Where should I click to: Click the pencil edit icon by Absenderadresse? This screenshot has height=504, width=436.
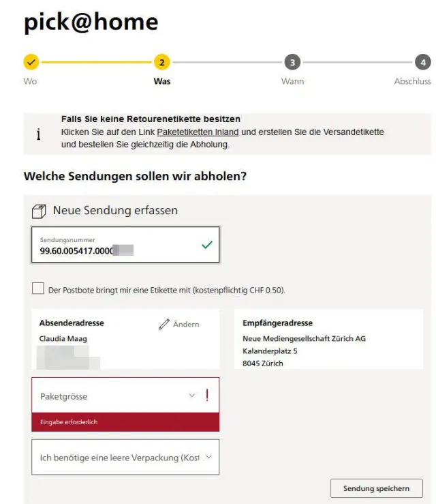[163, 324]
